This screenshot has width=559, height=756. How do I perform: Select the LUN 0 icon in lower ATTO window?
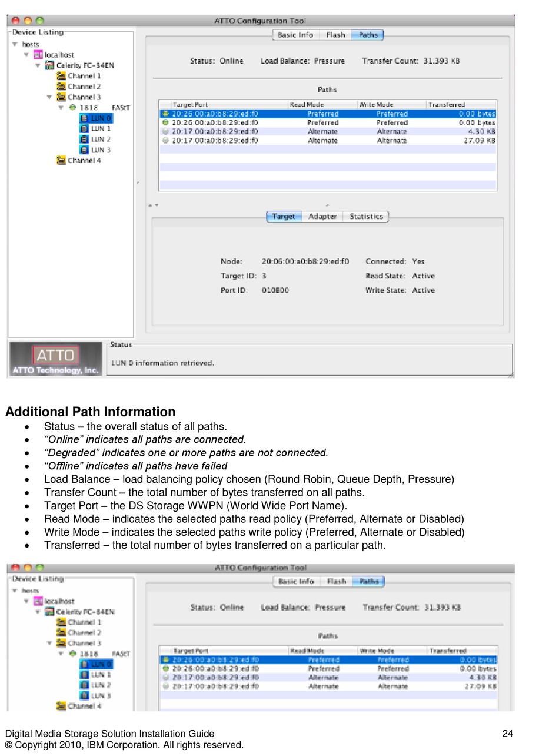coord(84,664)
